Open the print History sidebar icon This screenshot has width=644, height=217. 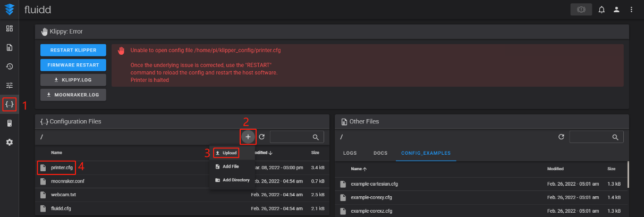[9, 66]
